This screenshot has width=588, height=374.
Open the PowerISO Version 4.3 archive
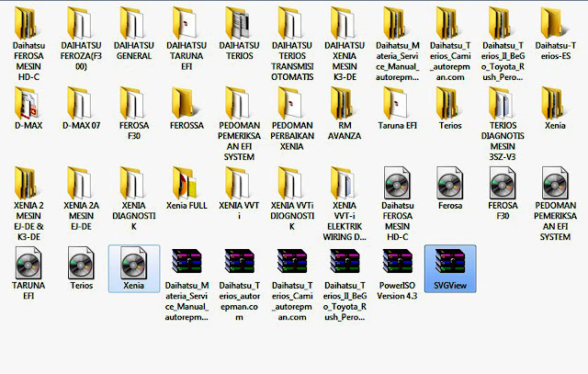click(x=398, y=274)
